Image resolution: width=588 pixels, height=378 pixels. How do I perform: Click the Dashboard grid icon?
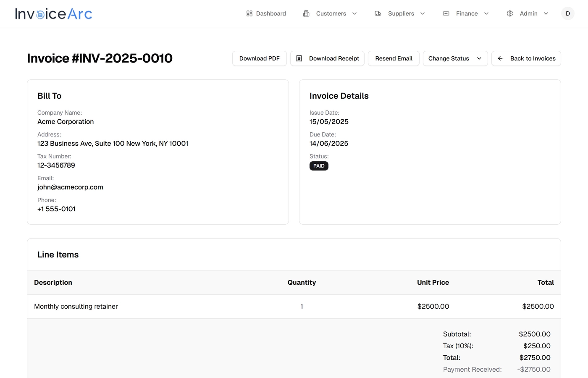[x=249, y=13]
